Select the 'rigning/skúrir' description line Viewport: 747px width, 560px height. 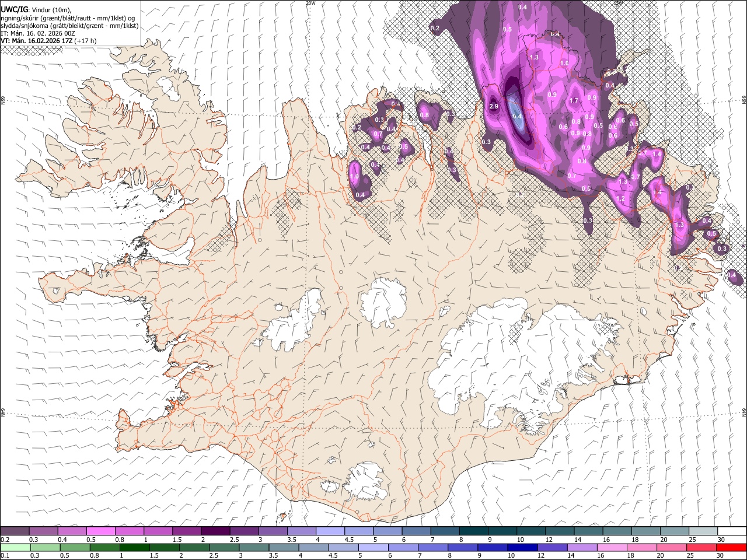tap(68, 18)
